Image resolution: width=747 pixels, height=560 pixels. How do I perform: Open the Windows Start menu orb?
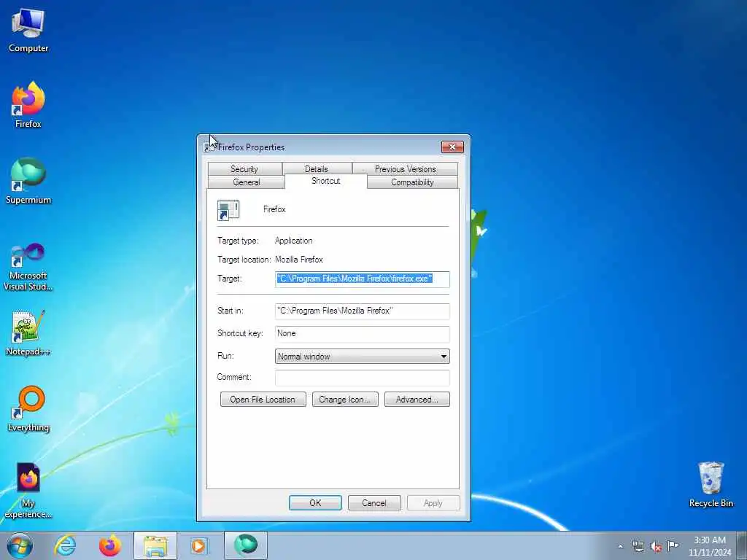[x=20, y=545]
